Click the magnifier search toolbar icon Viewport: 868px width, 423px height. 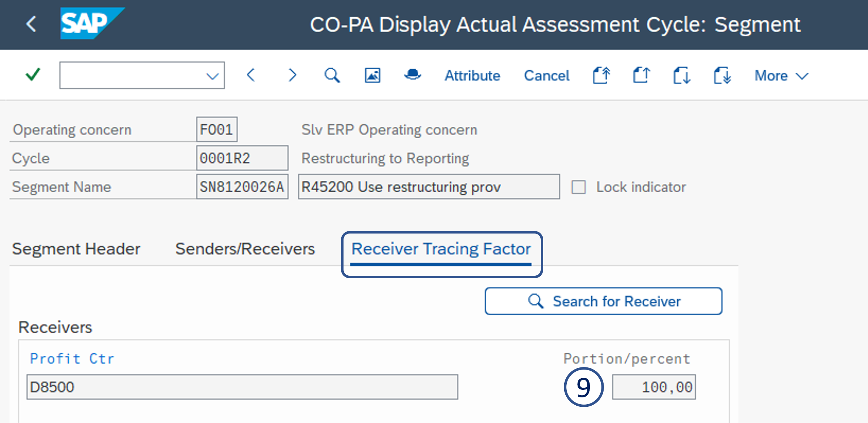(x=332, y=75)
